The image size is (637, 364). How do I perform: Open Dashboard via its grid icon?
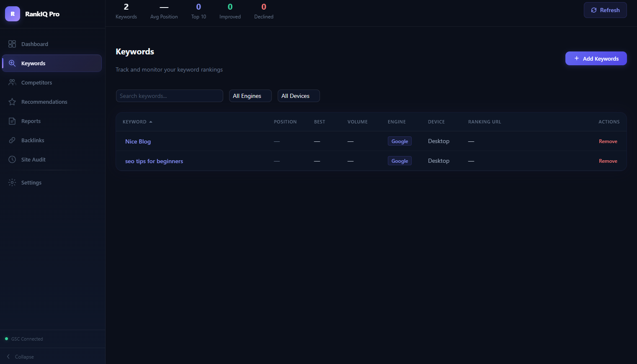click(12, 44)
